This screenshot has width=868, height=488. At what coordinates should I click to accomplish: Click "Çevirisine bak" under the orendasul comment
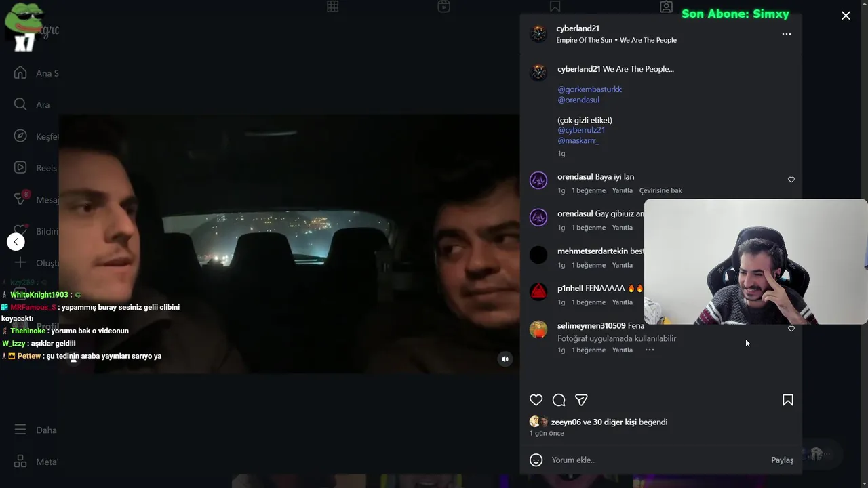click(x=660, y=190)
